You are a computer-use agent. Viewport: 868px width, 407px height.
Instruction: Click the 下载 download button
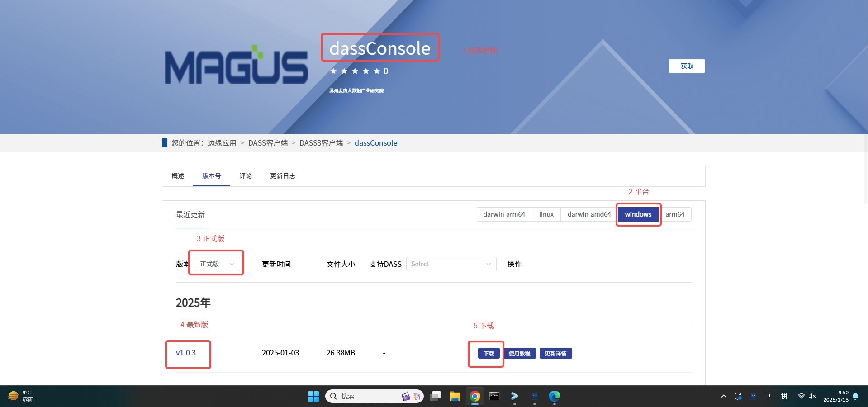coord(489,353)
